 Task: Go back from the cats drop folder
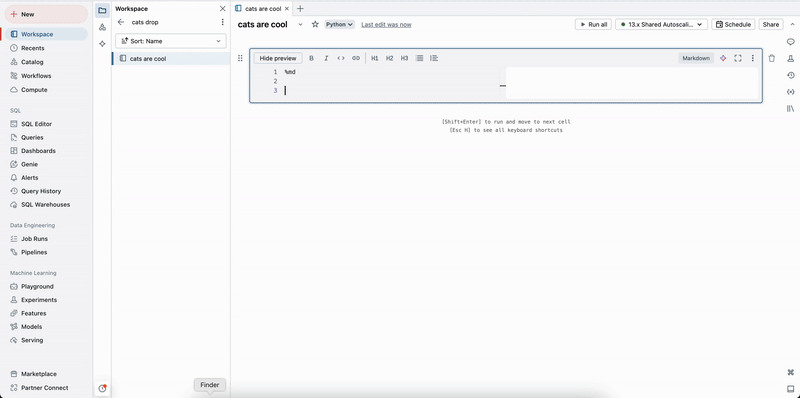(x=120, y=22)
